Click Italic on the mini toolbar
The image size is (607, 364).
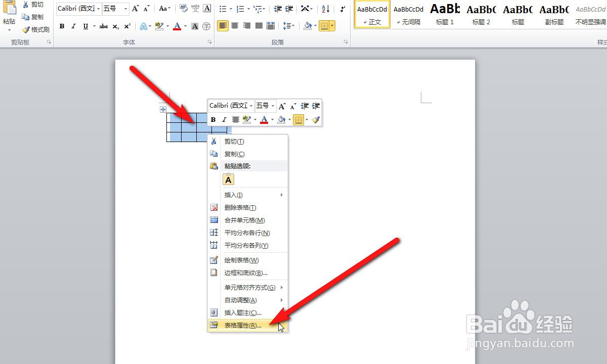224,120
